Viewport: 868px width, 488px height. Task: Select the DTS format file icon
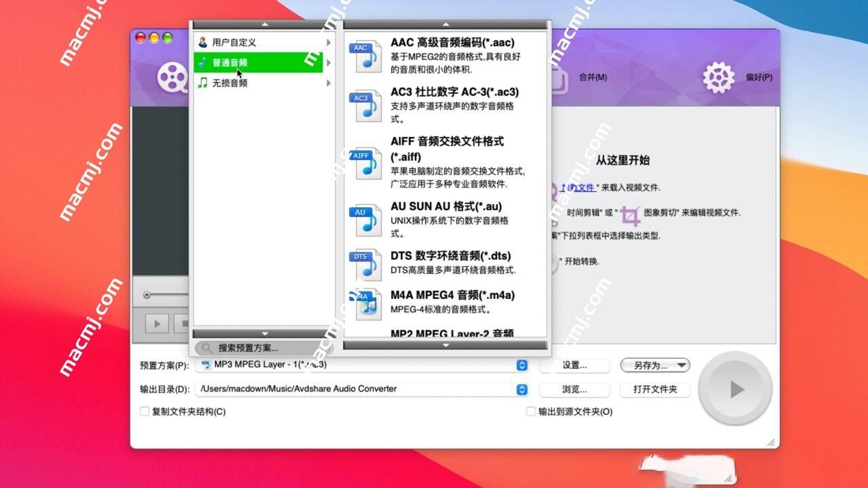coord(365,265)
